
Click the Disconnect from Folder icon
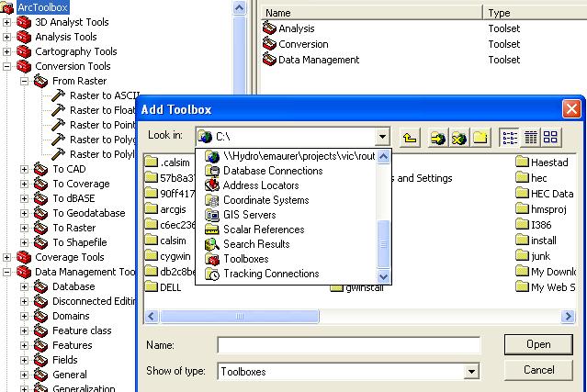[x=459, y=138]
